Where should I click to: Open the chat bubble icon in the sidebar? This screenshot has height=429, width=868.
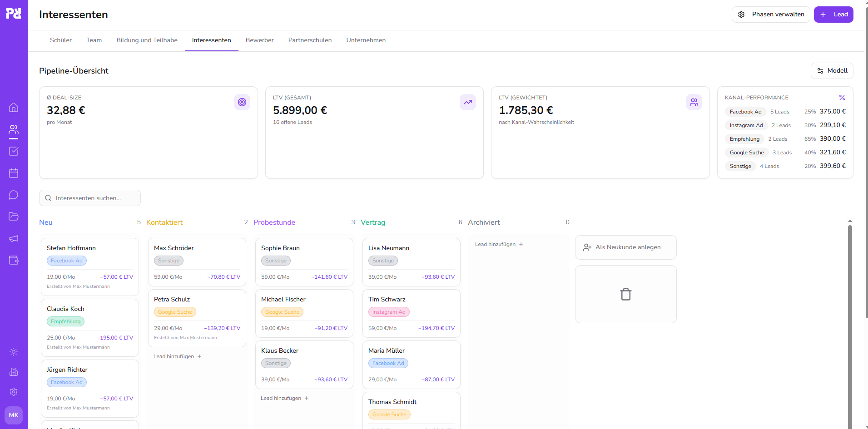point(14,195)
